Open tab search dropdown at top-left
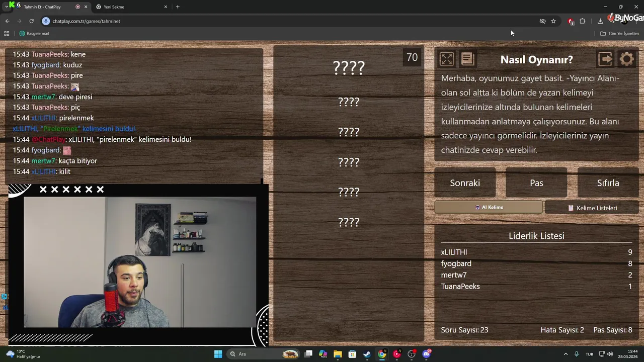The height and width of the screenshot is (362, 644). [6, 7]
